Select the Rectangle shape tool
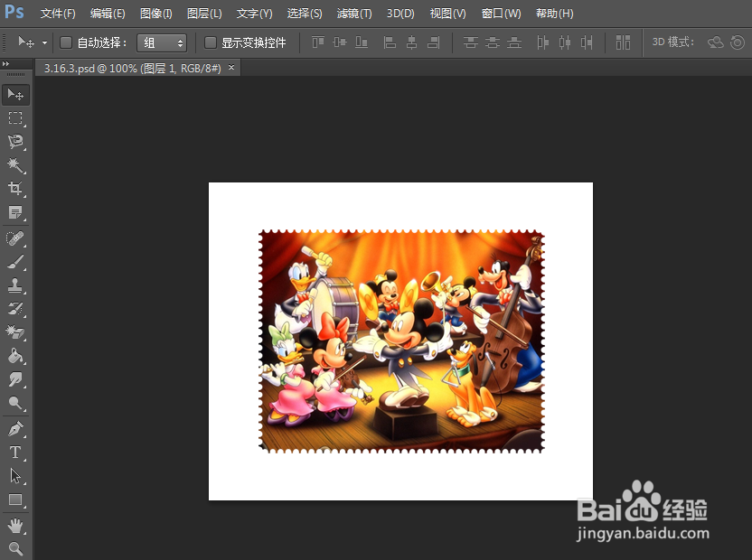This screenshot has height=560, width=752. tap(16, 499)
